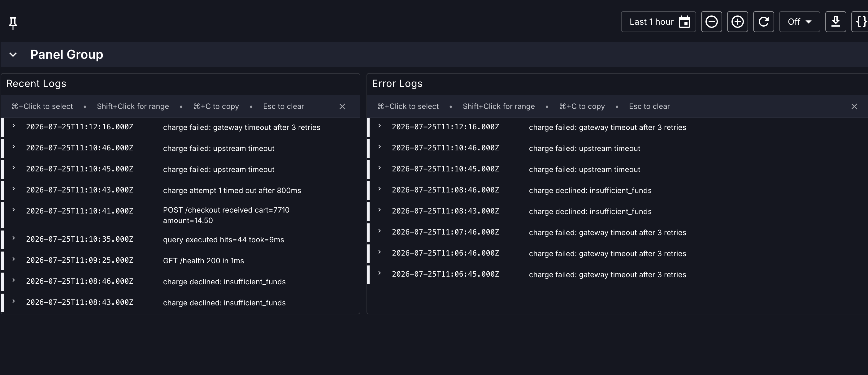Click 'Shift+Click for range' hint in Recent Logs
868x375 pixels.
pyautogui.click(x=133, y=106)
